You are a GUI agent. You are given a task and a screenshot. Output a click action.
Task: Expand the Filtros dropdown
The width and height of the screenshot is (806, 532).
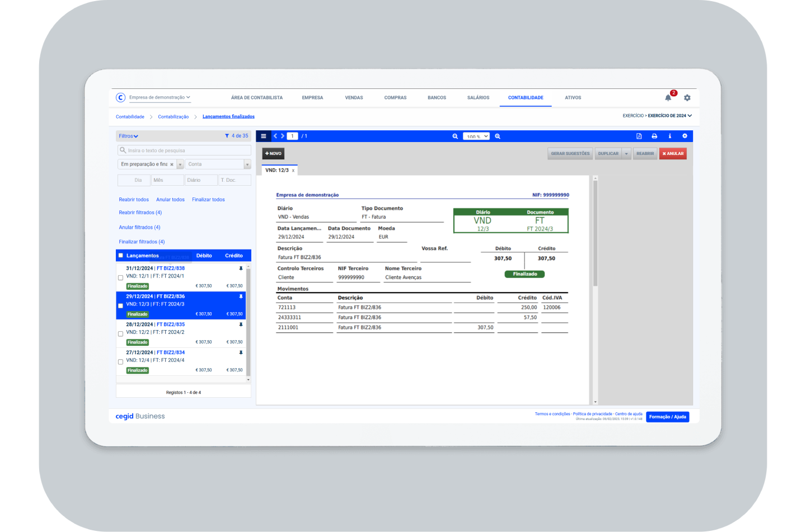click(128, 136)
